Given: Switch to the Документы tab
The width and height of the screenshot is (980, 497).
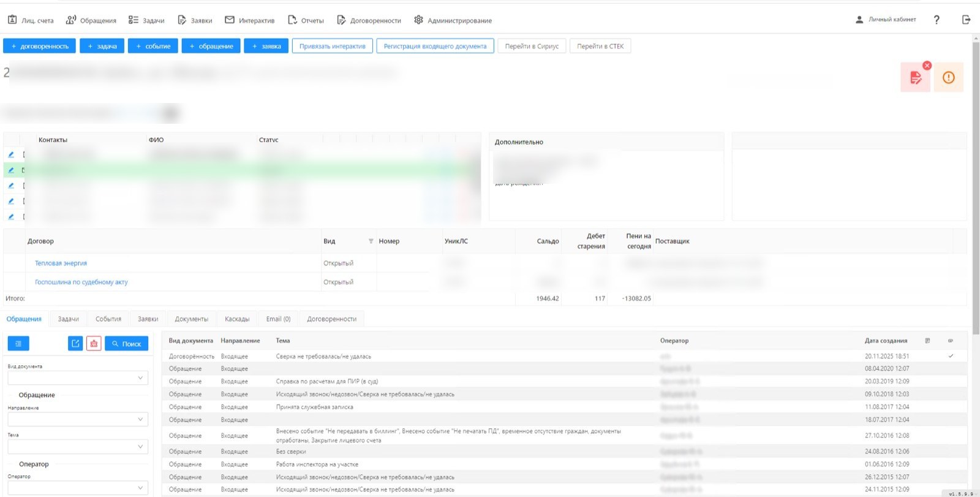Looking at the screenshot, I should click(x=192, y=319).
